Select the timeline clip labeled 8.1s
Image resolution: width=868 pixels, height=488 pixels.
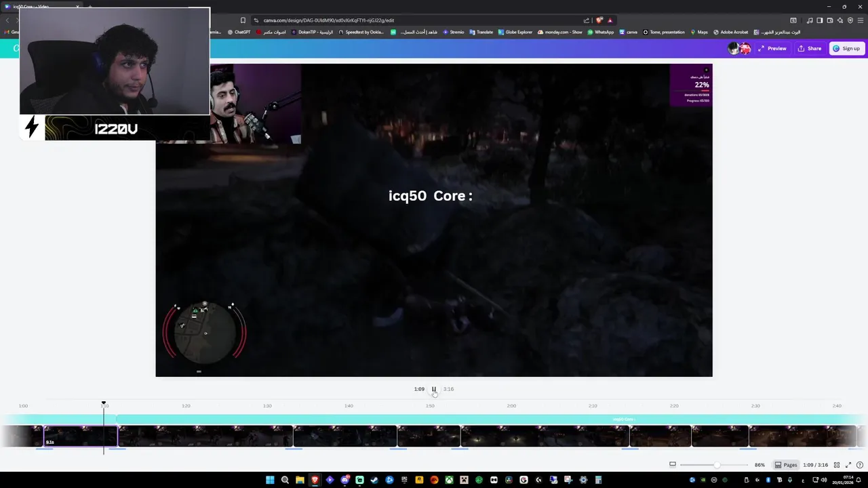(x=81, y=436)
